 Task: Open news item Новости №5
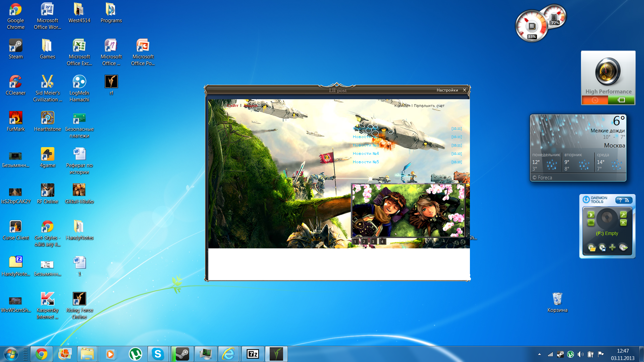366,162
